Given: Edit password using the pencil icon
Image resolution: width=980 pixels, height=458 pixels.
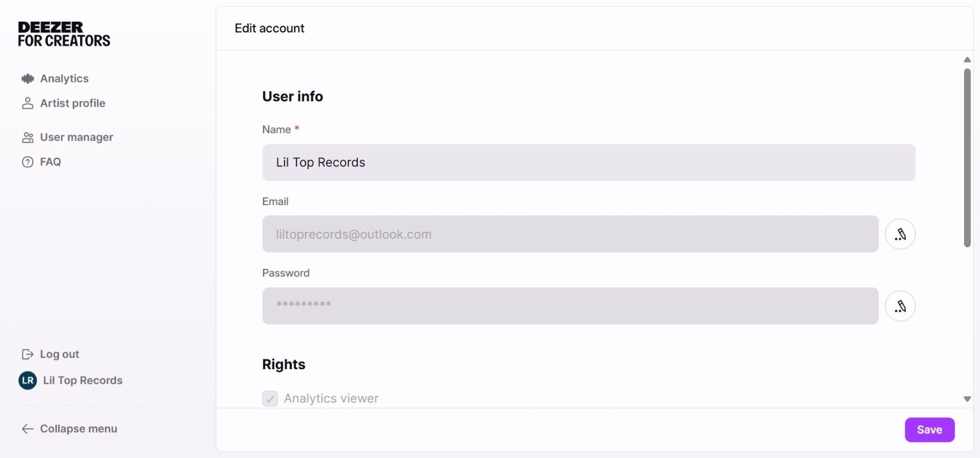Looking at the screenshot, I should point(900,306).
